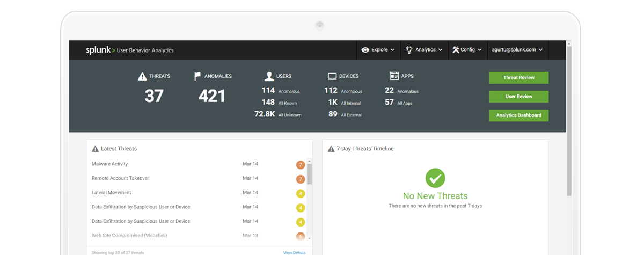Click the Apps window icon
Image resolution: width=644 pixels, height=255 pixels.
point(394,76)
